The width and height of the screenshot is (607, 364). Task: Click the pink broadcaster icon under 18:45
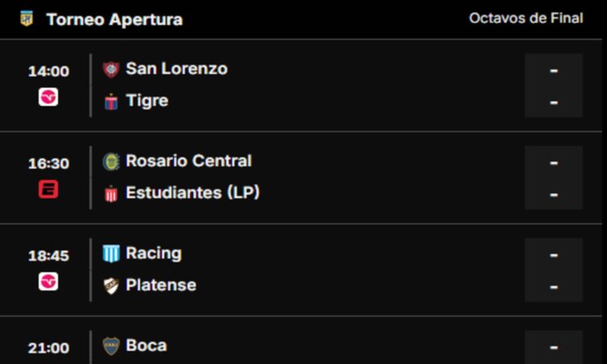pos(49,281)
